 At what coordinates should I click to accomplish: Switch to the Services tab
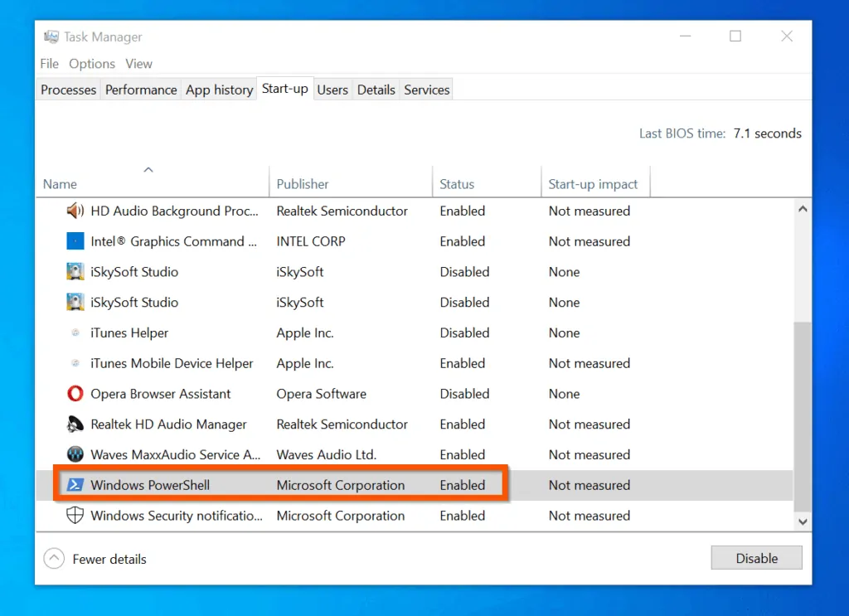click(427, 90)
